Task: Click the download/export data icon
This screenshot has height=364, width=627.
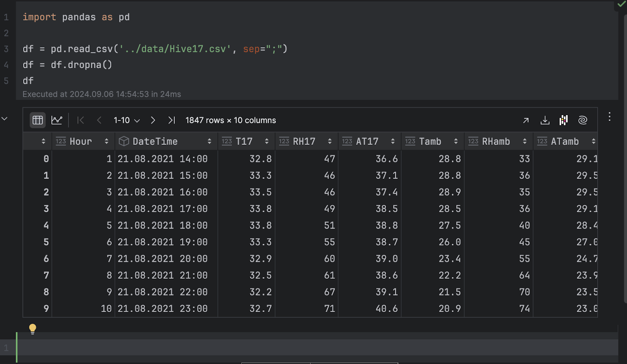Action: (545, 120)
